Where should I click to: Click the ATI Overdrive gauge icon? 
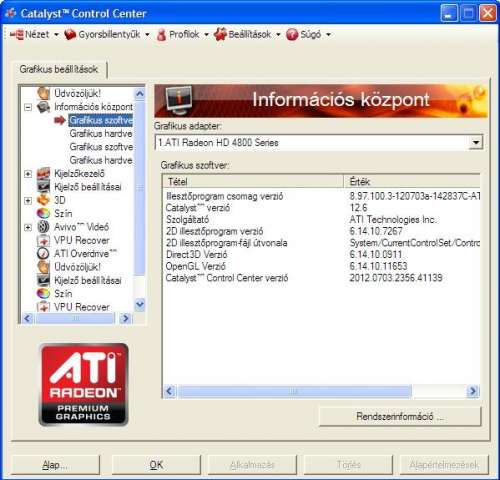tap(43, 254)
